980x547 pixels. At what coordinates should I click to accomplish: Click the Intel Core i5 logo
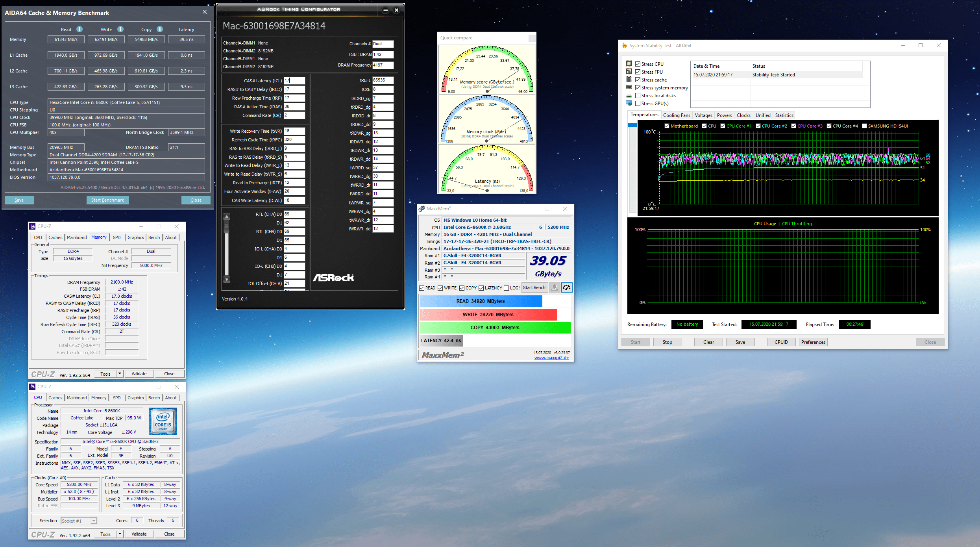click(163, 421)
